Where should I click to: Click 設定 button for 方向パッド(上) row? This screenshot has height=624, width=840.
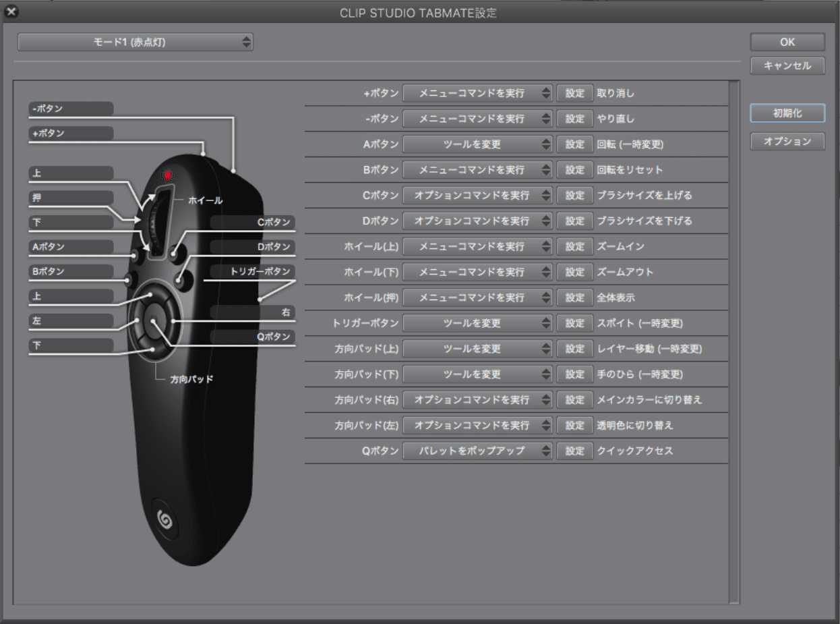[x=574, y=349]
